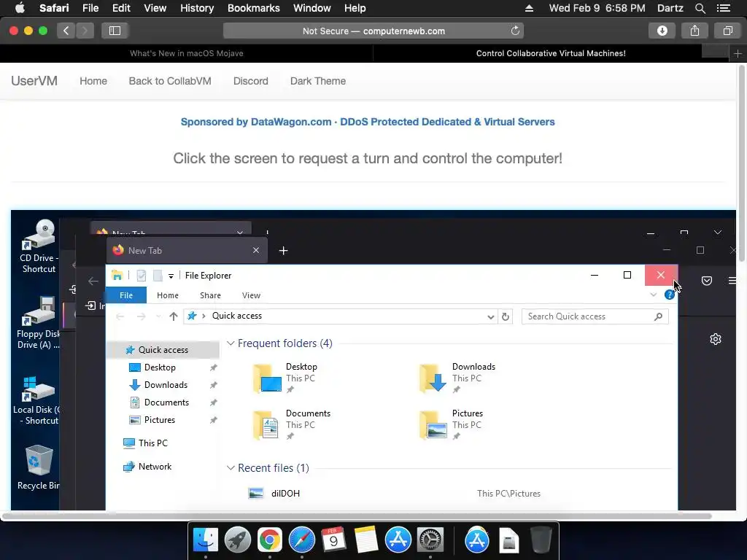747x560 pixels.
Task: Collapse the Frequent folders group
Action: pos(231,343)
